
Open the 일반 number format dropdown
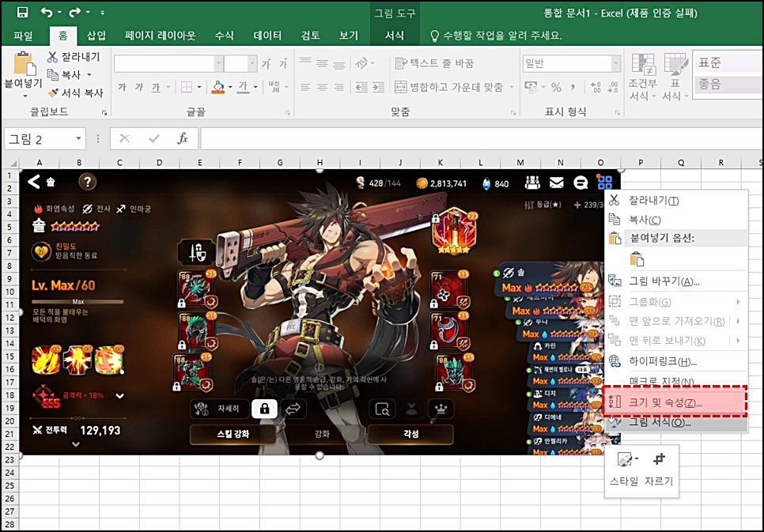[616, 64]
